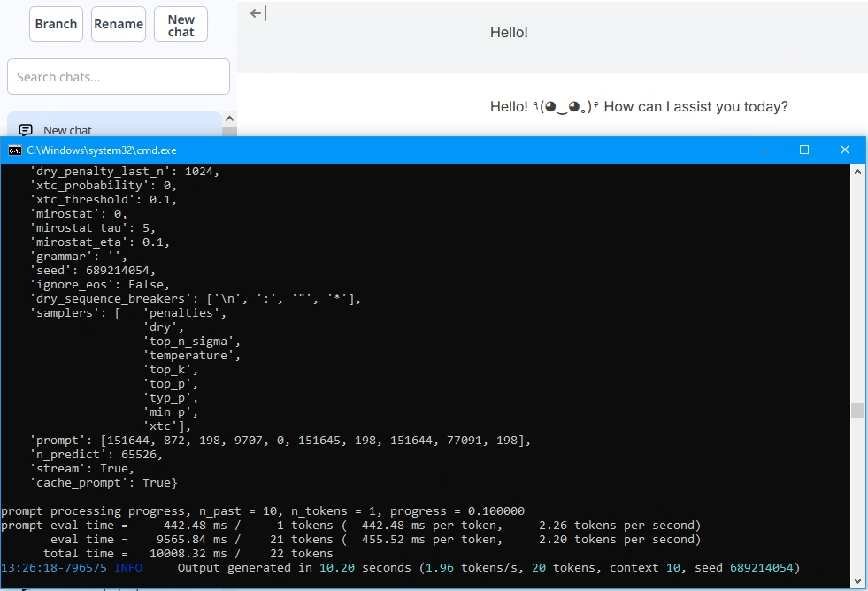Viewport: 868px width, 591px height.
Task: Click the 'n_predict': 65526 line
Action: (96, 455)
